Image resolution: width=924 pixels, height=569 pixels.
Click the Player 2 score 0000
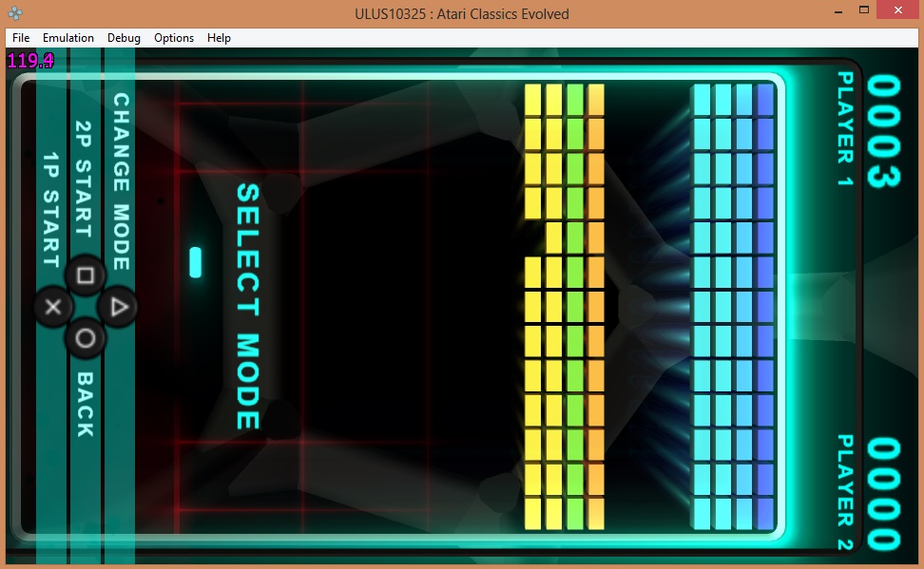(x=881, y=494)
